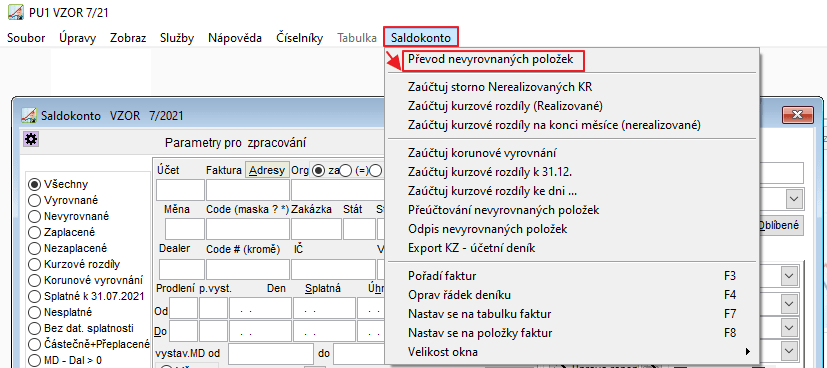The width and height of the screenshot is (827, 368).
Task: Click the Adresy button
Action: coord(267,170)
